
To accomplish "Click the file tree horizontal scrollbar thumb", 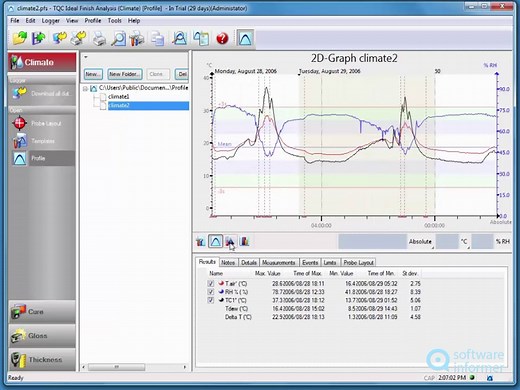I will (116, 367).
